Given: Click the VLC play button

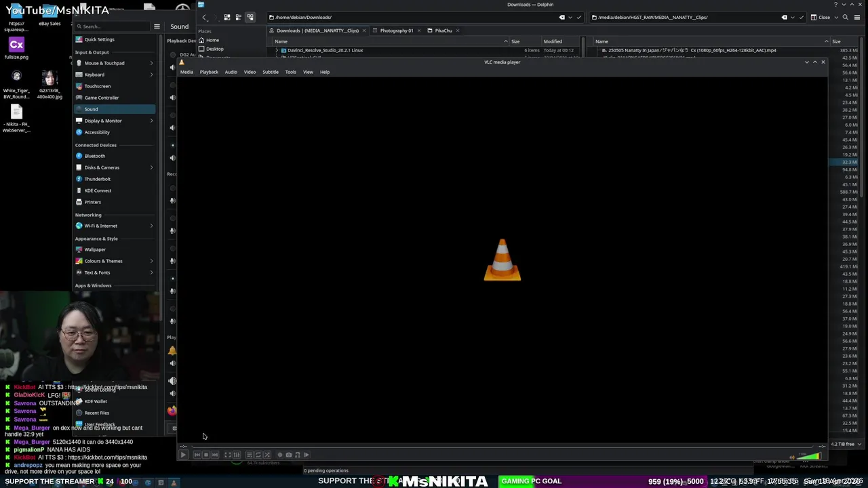Looking at the screenshot, I should [x=183, y=455].
